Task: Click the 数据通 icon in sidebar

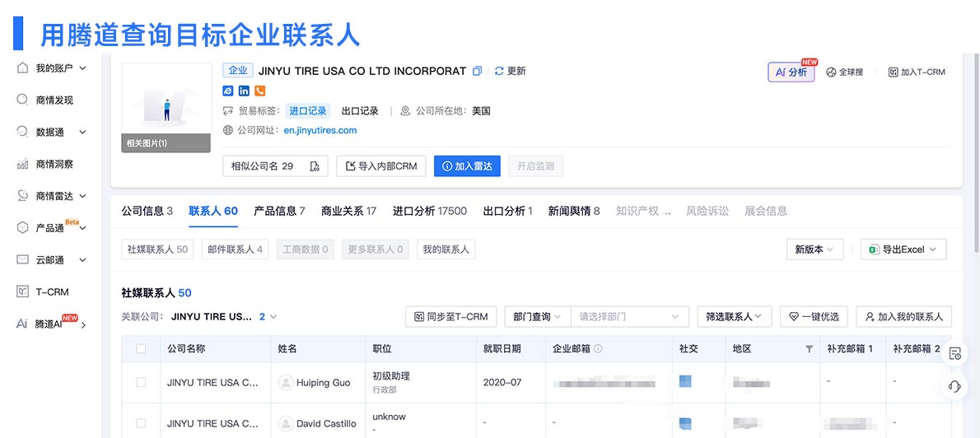Action: click(22, 132)
